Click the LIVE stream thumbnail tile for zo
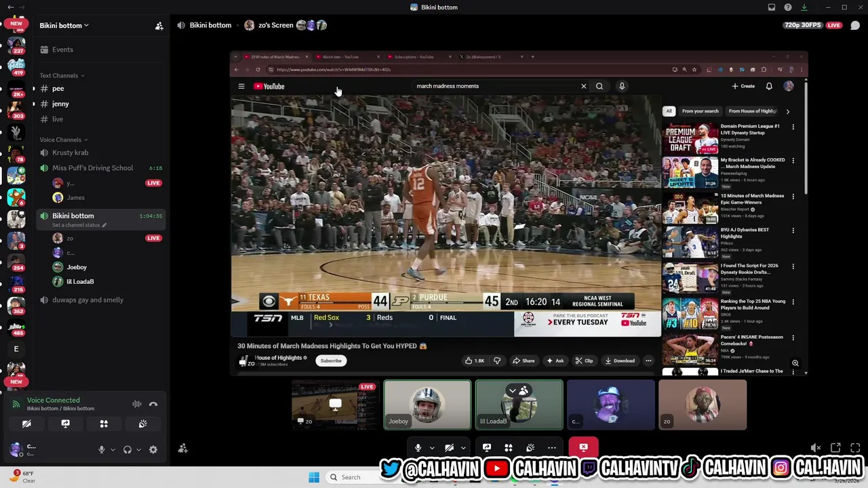 pyautogui.click(x=335, y=405)
